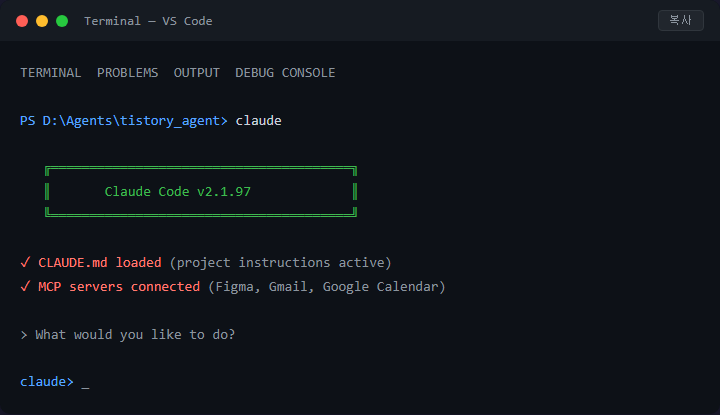
Task: Click the 복사 copy button
Action: point(681,20)
